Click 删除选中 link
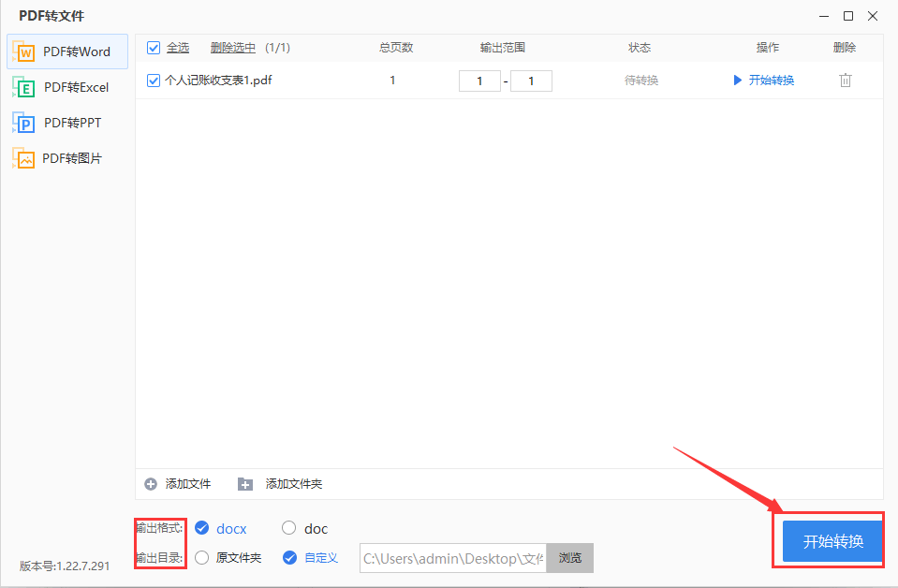898x588 pixels. (232, 48)
